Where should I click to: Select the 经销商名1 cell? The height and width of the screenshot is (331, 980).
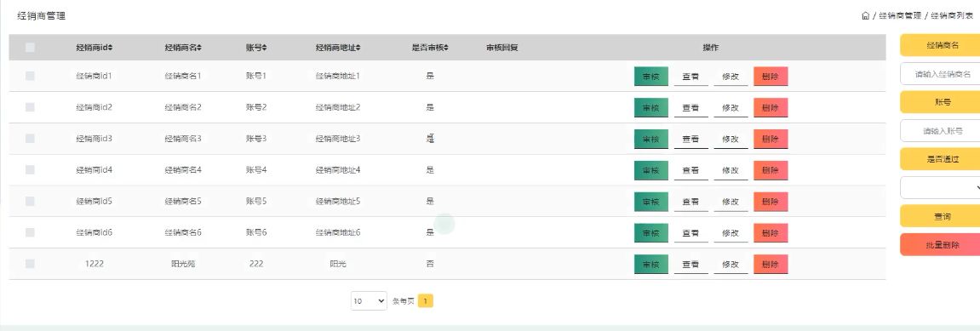183,77
